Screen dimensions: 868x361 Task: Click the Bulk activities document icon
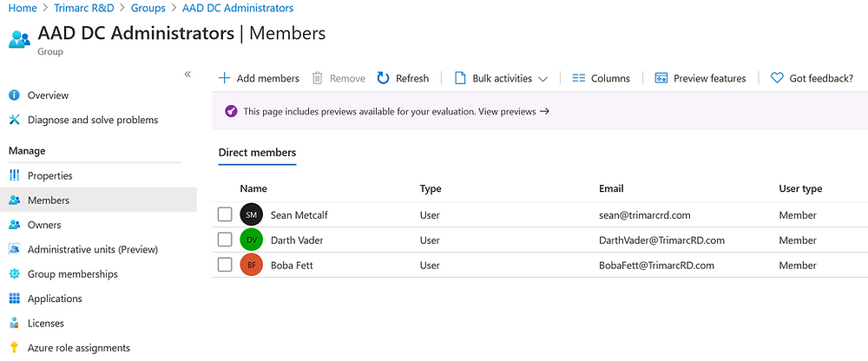(x=460, y=78)
